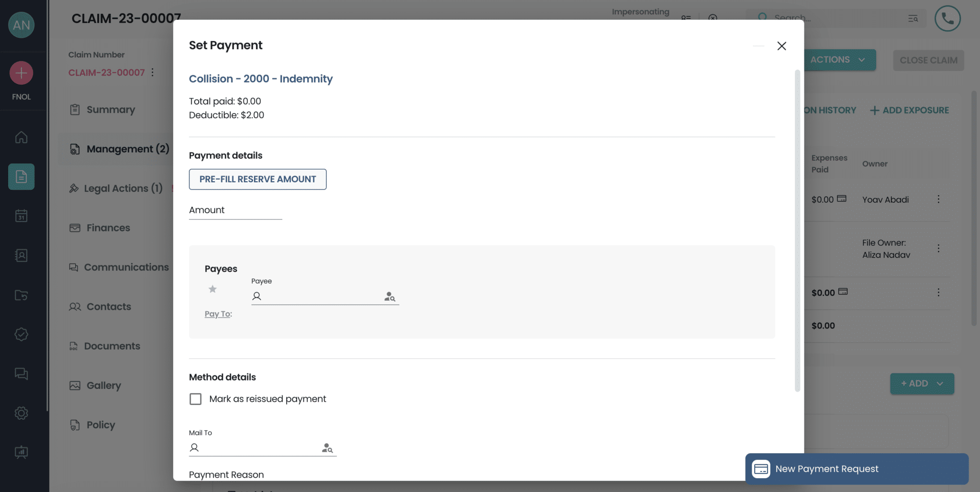
Task: Focus the Amount input field
Action: point(235,210)
